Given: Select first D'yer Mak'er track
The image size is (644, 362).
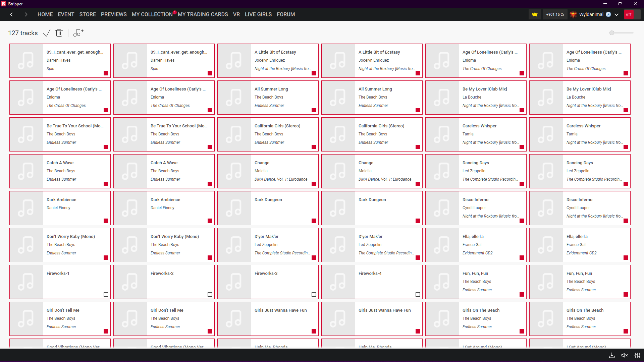Looking at the screenshot, I should coord(268,245).
